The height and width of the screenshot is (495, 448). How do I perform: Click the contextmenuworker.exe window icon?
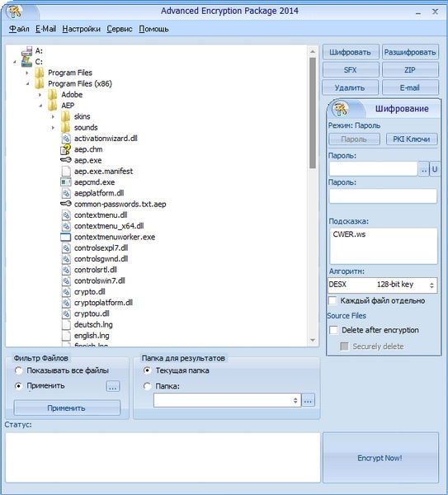coord(66,237)
